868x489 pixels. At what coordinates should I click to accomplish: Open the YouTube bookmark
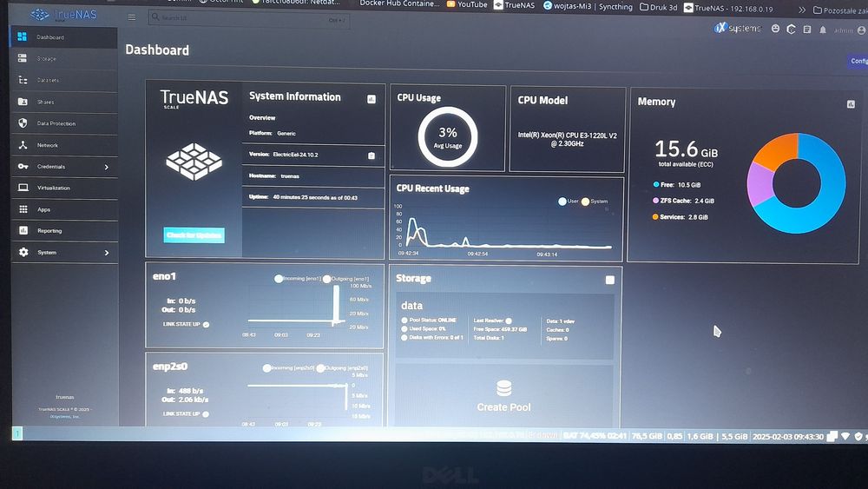tap(467, 4)
